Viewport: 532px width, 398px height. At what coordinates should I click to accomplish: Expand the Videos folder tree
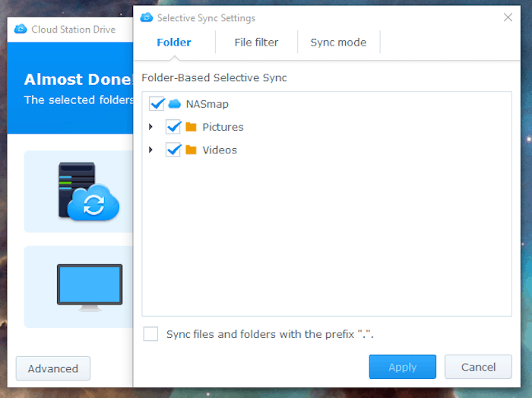coord(150,150)
